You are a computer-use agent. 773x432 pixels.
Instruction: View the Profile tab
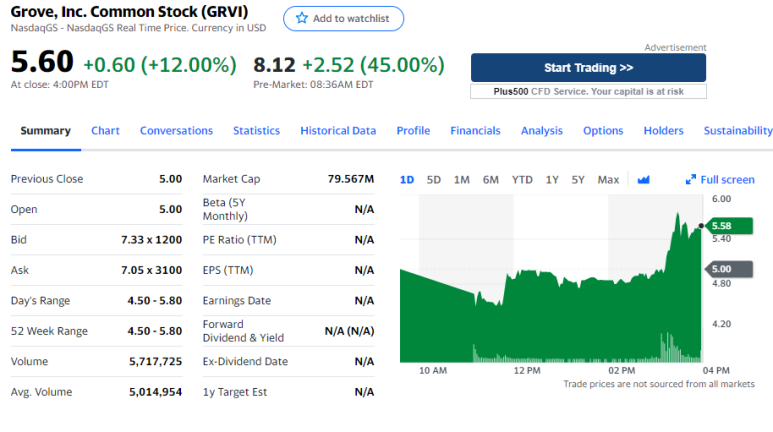(x=413, y=131)
